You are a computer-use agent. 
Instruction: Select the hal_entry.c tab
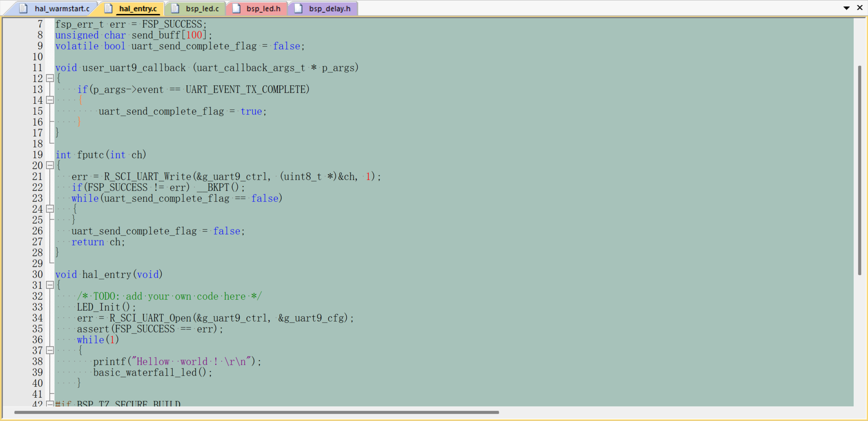pyautogui.click(x=132, y=9)
